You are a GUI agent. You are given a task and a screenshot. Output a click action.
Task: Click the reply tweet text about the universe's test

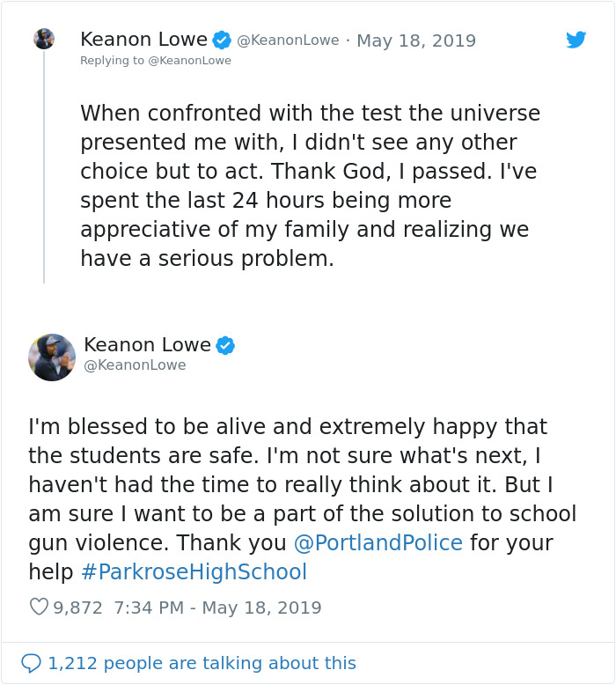pyautogui.click(x=308, y=185)
